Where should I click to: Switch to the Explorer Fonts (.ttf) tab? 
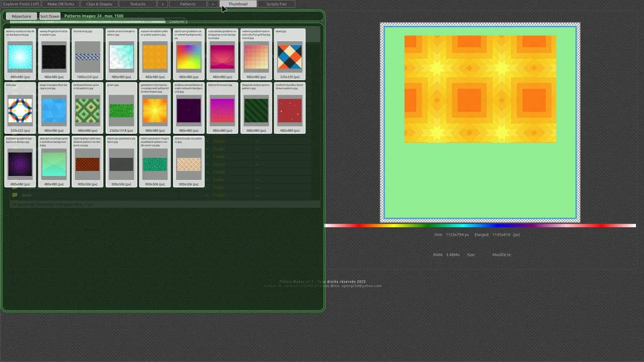21,4
